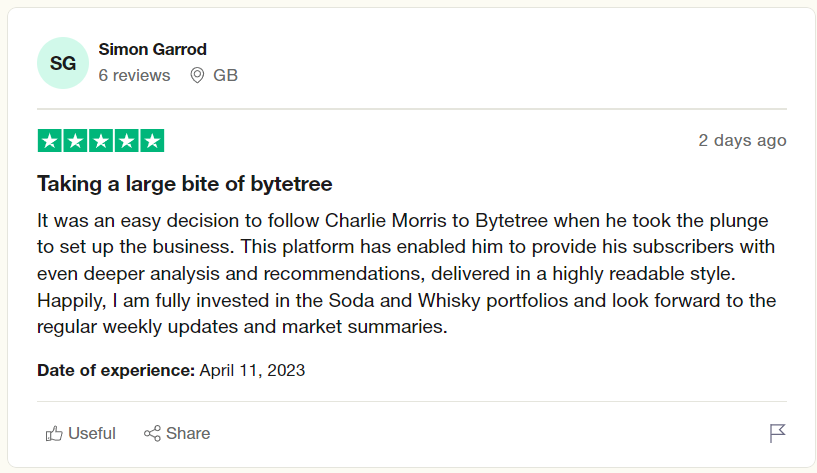Click the location pin icon
817x473 pixels.
click(197, 75)
